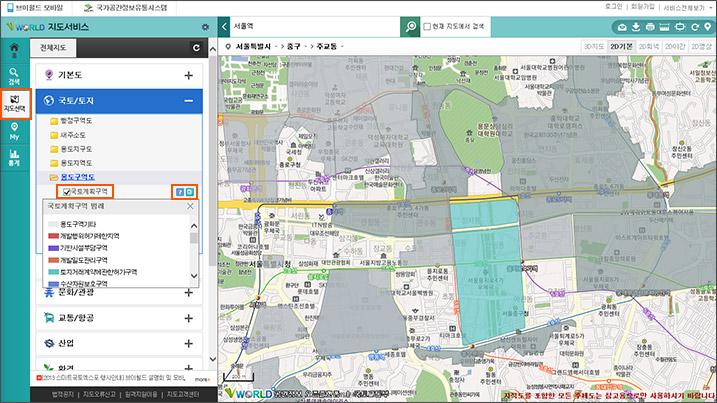This screenshot has width=717, height=403.
Task: Click the settings gear next to 지도서비스
Action: (205, 27)
